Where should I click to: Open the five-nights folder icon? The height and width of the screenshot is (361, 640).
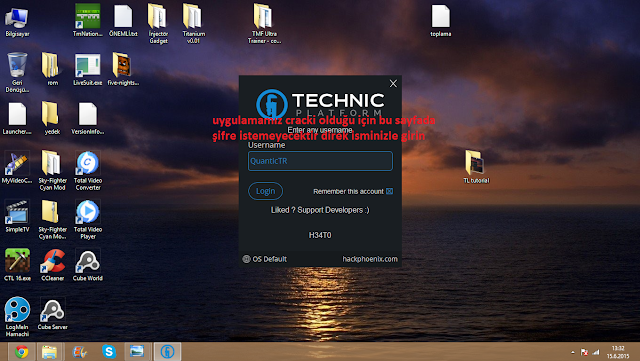[123, 69]
